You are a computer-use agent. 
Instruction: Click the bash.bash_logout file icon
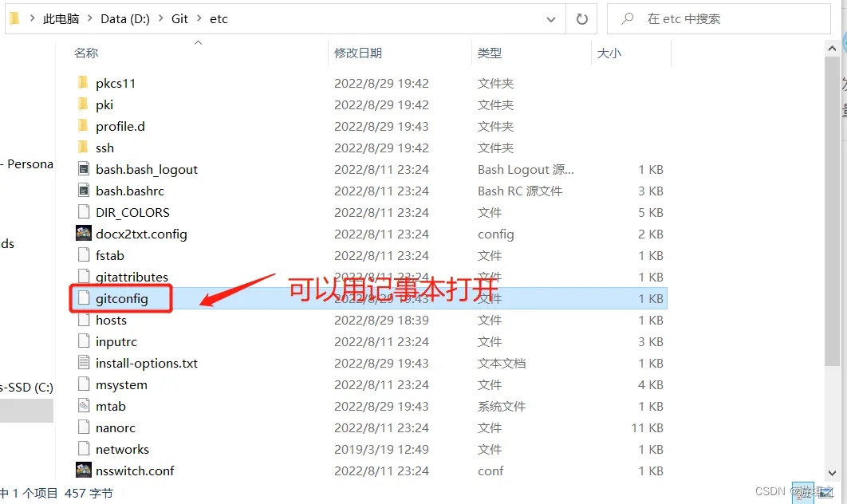click(84, 169)
